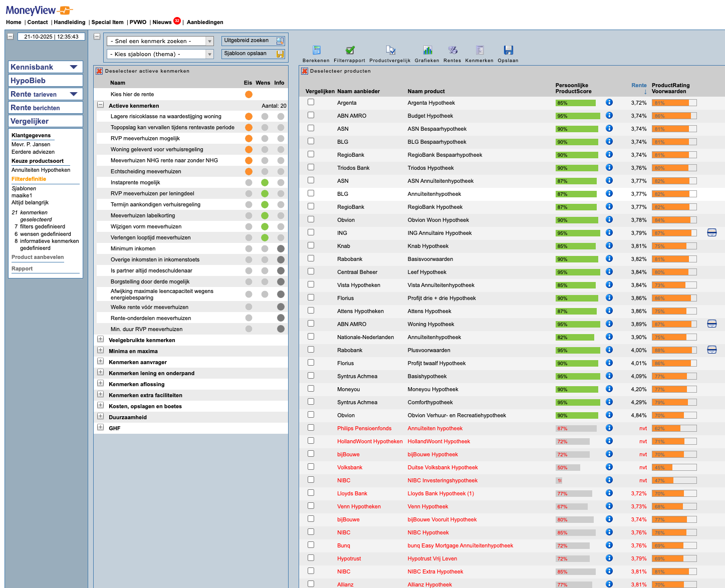This screenshot has height=588, width=725.
Task: Open Special Item menu
Action: pos(107,22)
